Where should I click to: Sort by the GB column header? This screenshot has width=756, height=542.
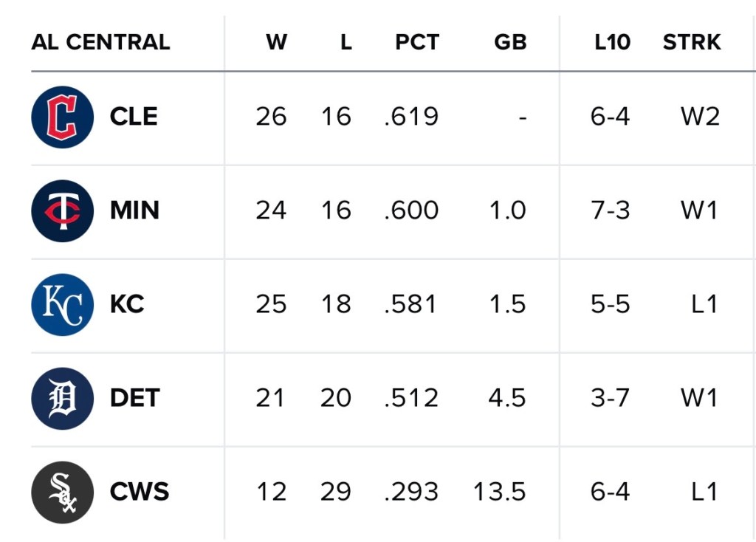tap(510, 42)
